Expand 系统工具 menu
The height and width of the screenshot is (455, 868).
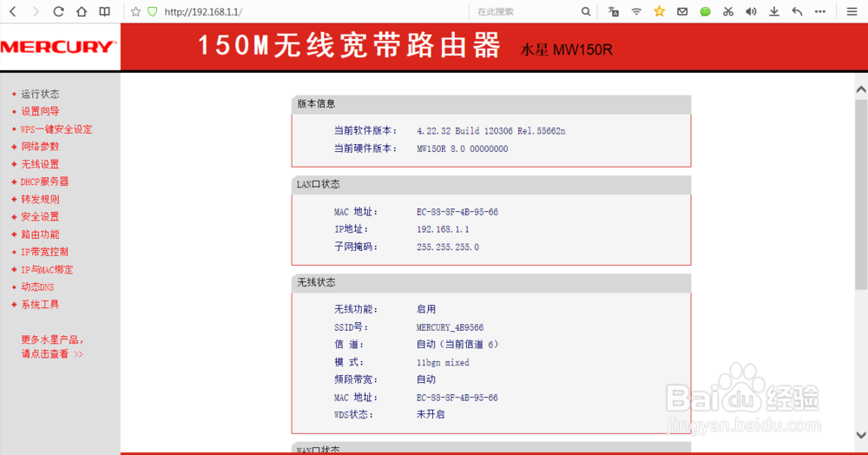coord(40,305)
